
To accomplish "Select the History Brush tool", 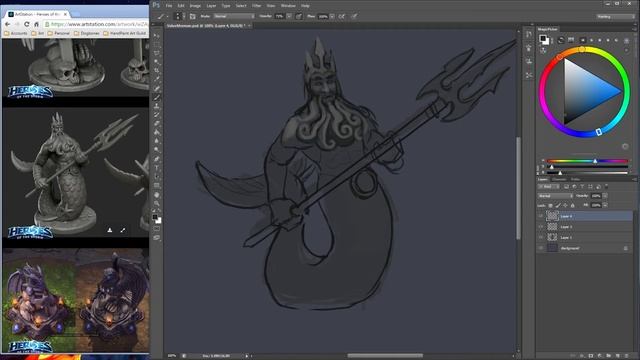I will pyautogui.click(x=157, y=115).
